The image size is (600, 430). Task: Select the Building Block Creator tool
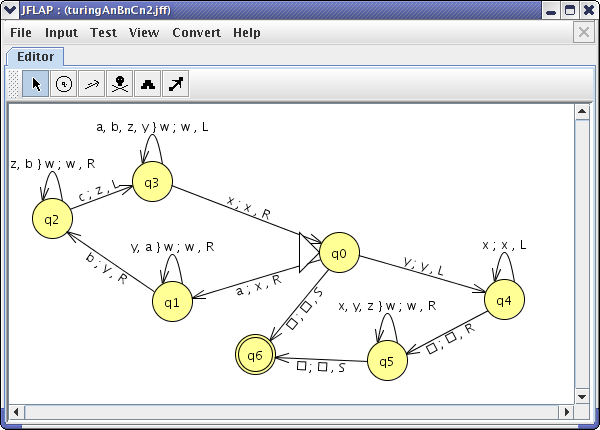[x=148, y=84]
